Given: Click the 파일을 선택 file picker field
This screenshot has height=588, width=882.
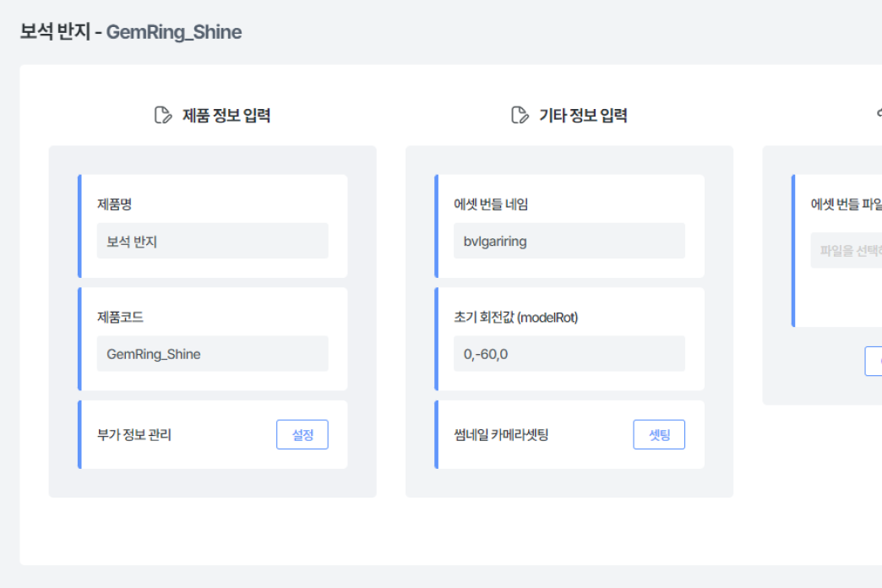Looking at the screenshot, I should coord(846,250).
